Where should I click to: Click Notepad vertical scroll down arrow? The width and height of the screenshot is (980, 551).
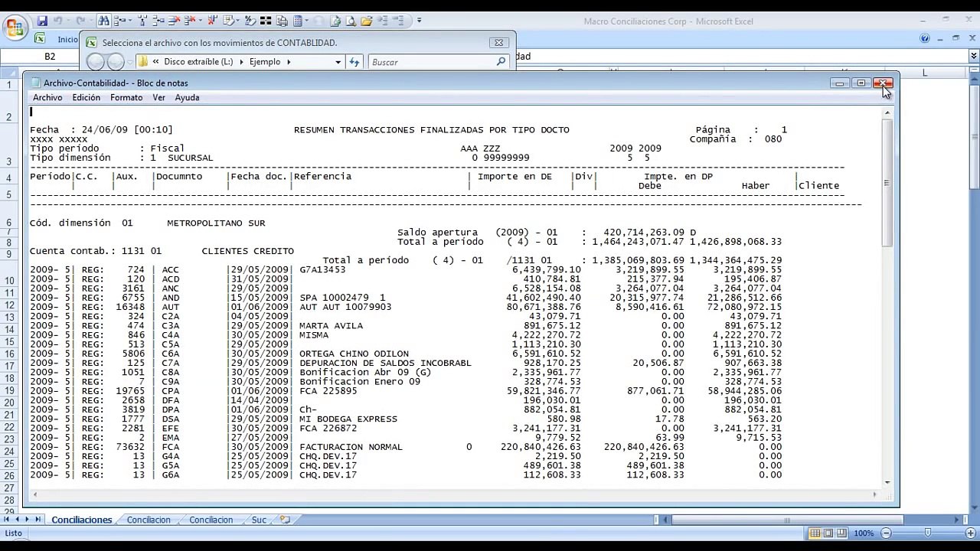(x=887, y=481)
